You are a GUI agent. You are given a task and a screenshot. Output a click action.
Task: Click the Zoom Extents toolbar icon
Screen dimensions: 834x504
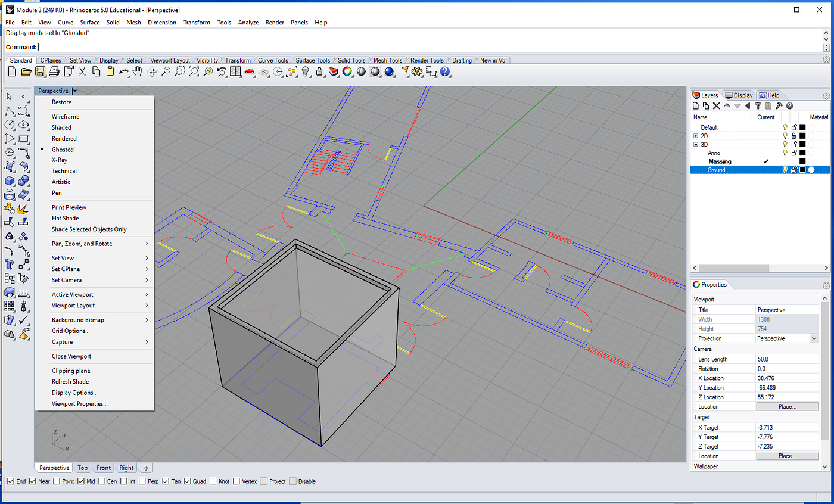click(194, 71)
